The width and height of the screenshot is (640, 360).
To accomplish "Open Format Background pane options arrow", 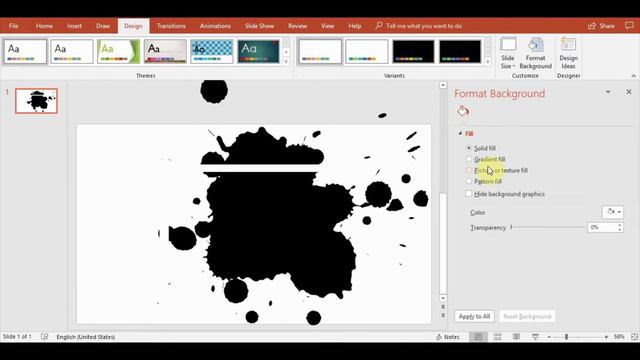I will [608, 92].
